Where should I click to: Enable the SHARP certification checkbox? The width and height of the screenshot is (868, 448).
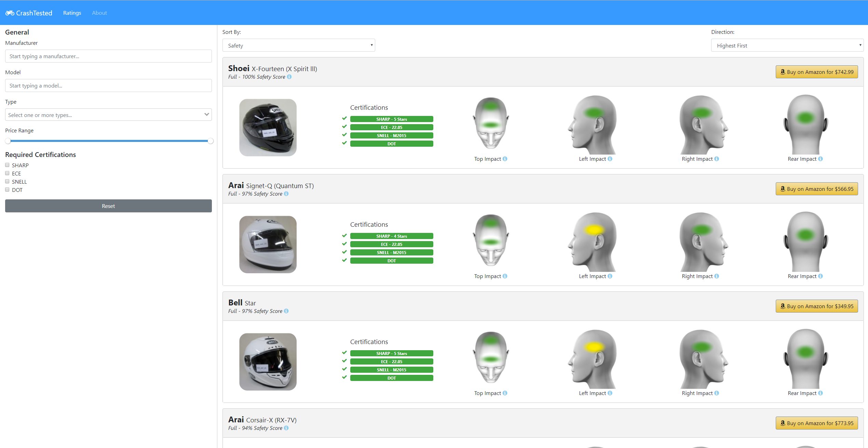tap(7, 165)
